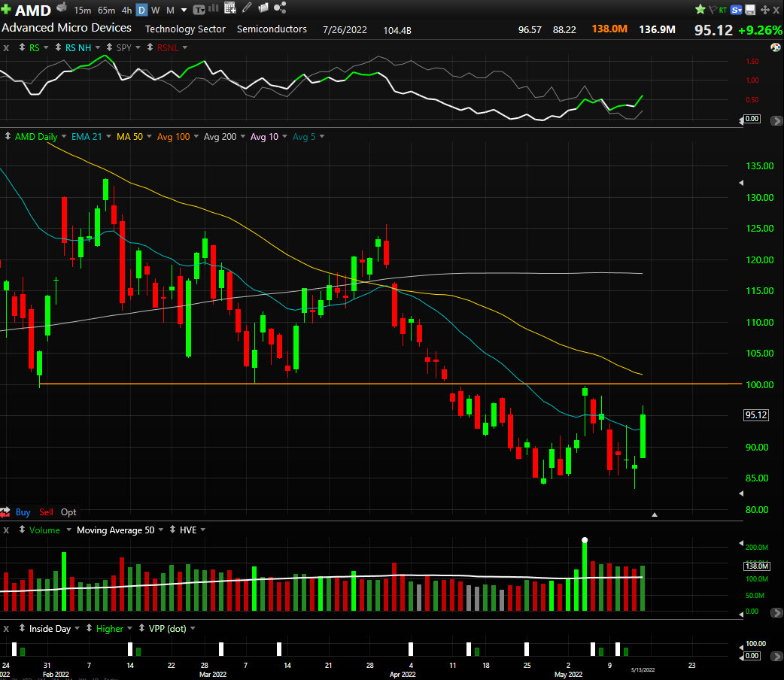
Task: Switch to the M monthly timeframe
Action: (170, 10)
